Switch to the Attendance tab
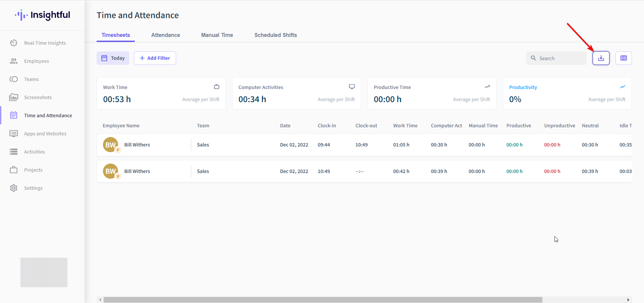The height and width of the screenshot is (303, 644). point(166,35)
